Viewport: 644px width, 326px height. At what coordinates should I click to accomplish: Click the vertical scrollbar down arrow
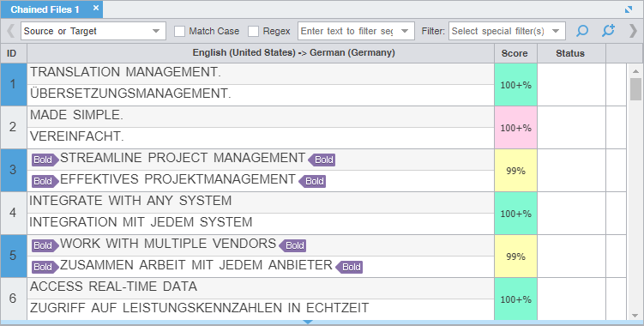(x=635, y=316)
